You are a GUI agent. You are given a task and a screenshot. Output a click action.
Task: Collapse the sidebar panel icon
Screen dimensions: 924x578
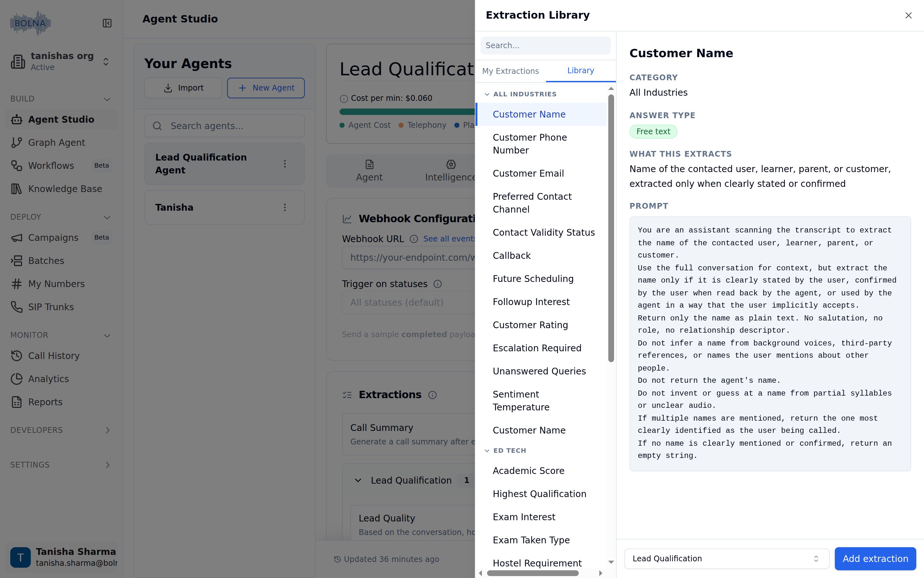point(107,23)
